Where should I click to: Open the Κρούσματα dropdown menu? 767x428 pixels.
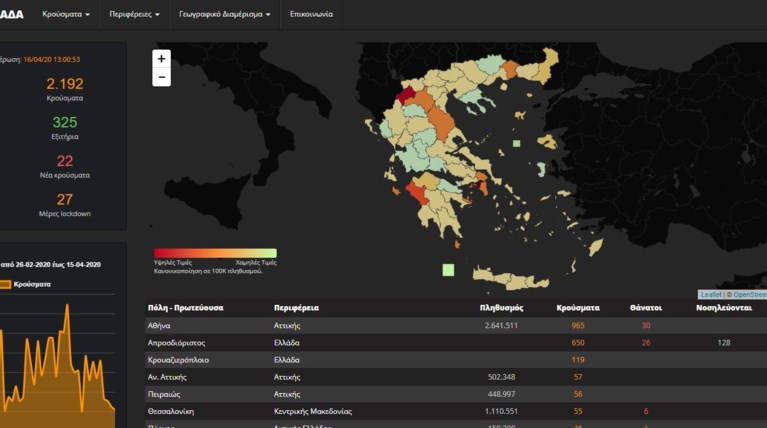pyautogui.click(x=66, y=14)
